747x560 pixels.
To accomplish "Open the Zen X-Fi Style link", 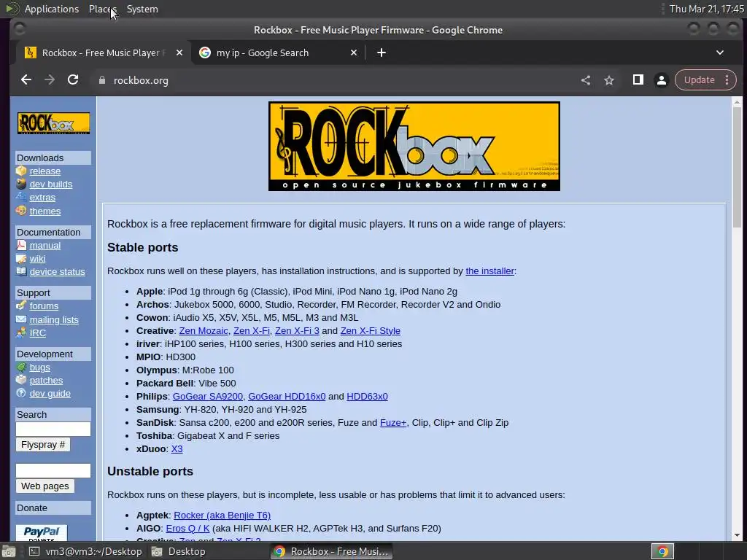I will pos(370,330).
